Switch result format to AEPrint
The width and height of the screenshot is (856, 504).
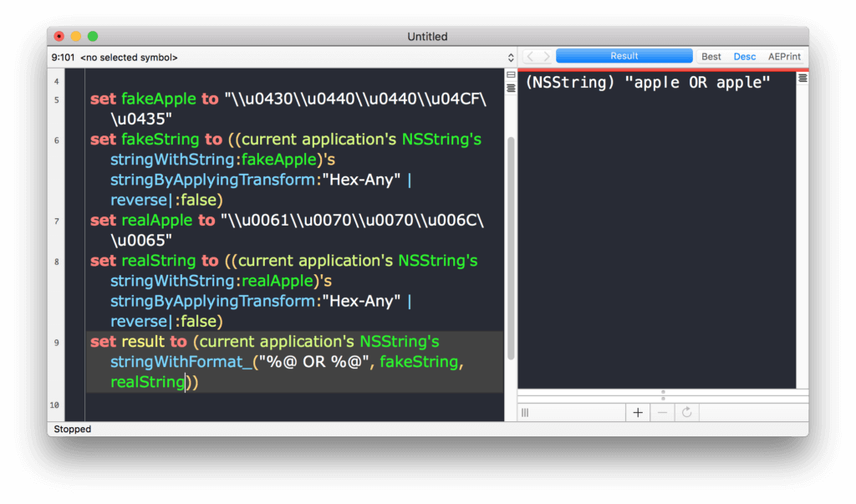tap(784, 57)
